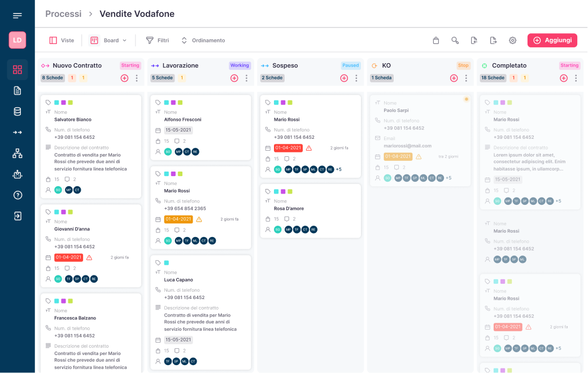
Task: Click the logout icon in the sidebar
Action: pyautogui.click(x=18, y=216)
